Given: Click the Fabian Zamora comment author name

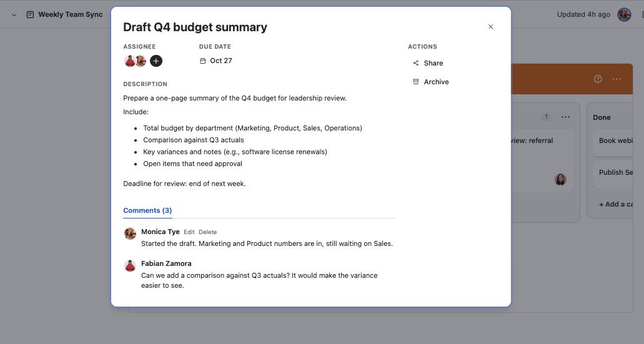Looking at the screenshot, I should tap(166, 263).
